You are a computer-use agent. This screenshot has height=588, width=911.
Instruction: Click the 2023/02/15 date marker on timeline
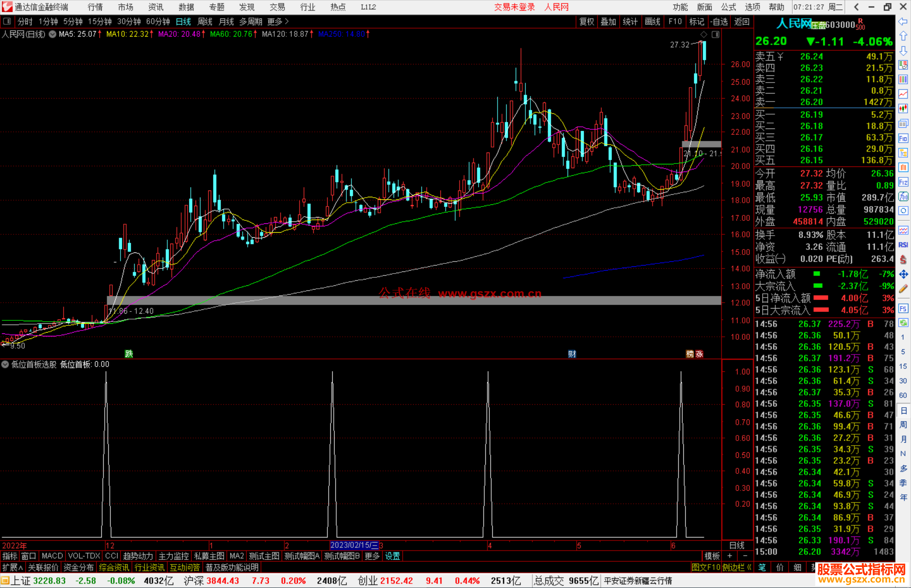coord(354,545)
